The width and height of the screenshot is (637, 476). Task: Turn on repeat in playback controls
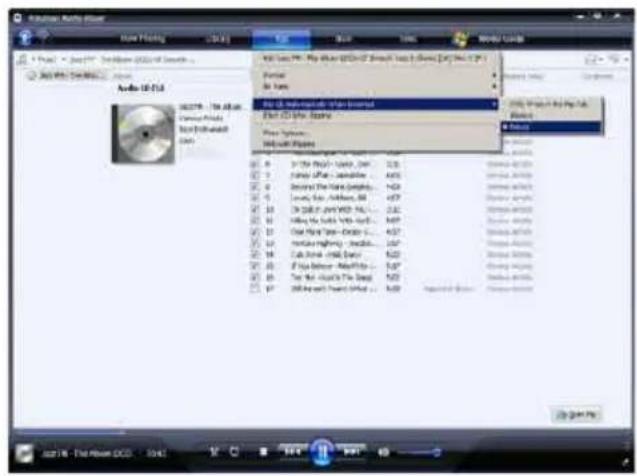[234, 452]
